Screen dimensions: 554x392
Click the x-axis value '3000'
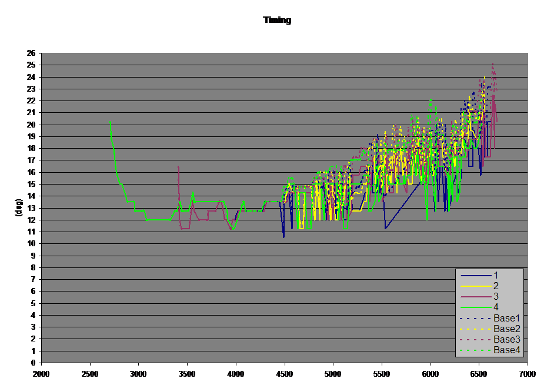click(138, 374)
